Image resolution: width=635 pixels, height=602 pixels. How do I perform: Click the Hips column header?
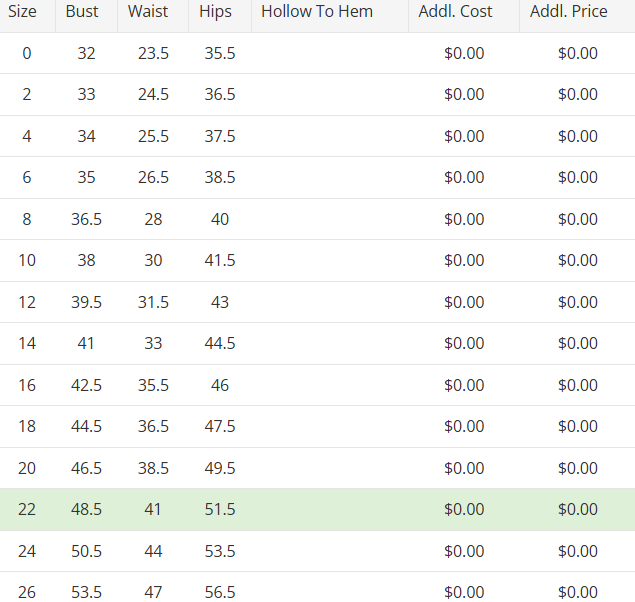tap(215, 12)
